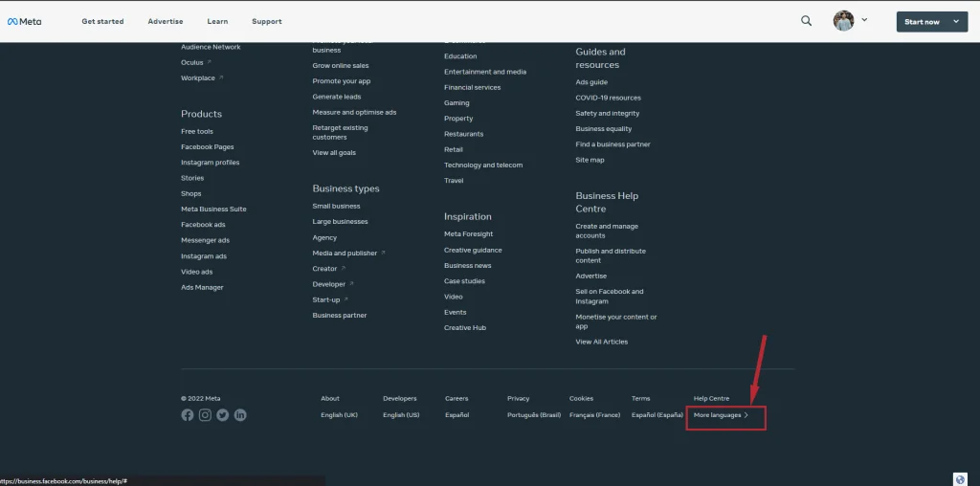This screenshot has width=980, height=486.
Task: Open Facebook ads link
Action: [x=203, y=224]
